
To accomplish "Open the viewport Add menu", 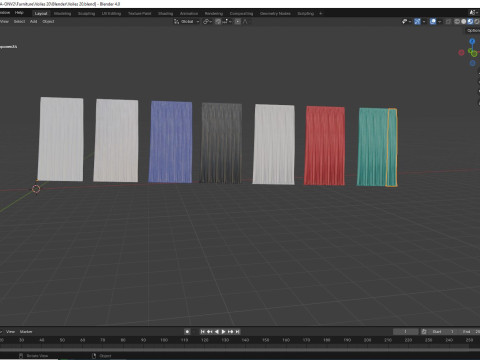I will click(x=34, y=21).
